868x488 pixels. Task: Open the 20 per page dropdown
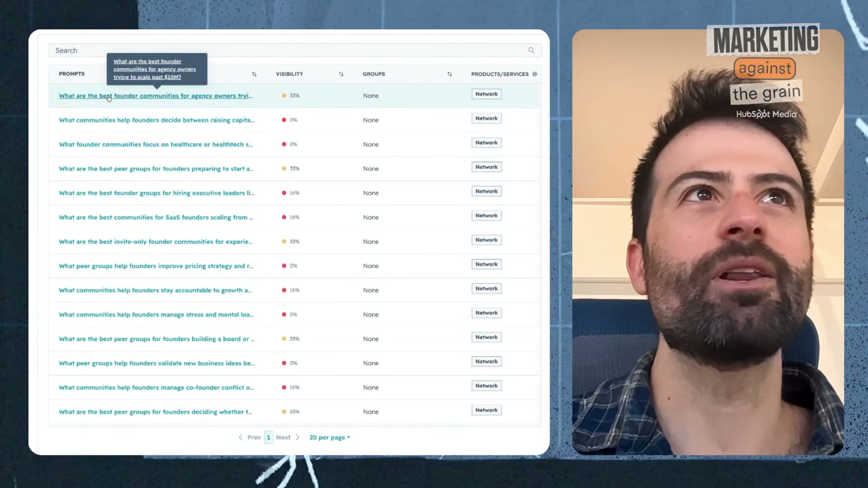pos(330,437)
